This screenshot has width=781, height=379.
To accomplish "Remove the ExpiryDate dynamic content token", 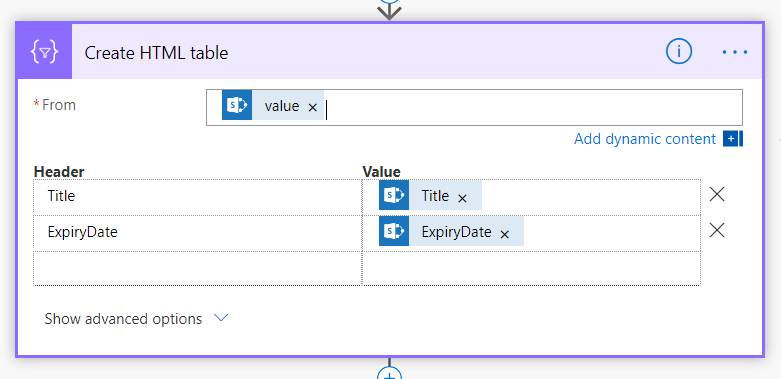I will (505, 234).
